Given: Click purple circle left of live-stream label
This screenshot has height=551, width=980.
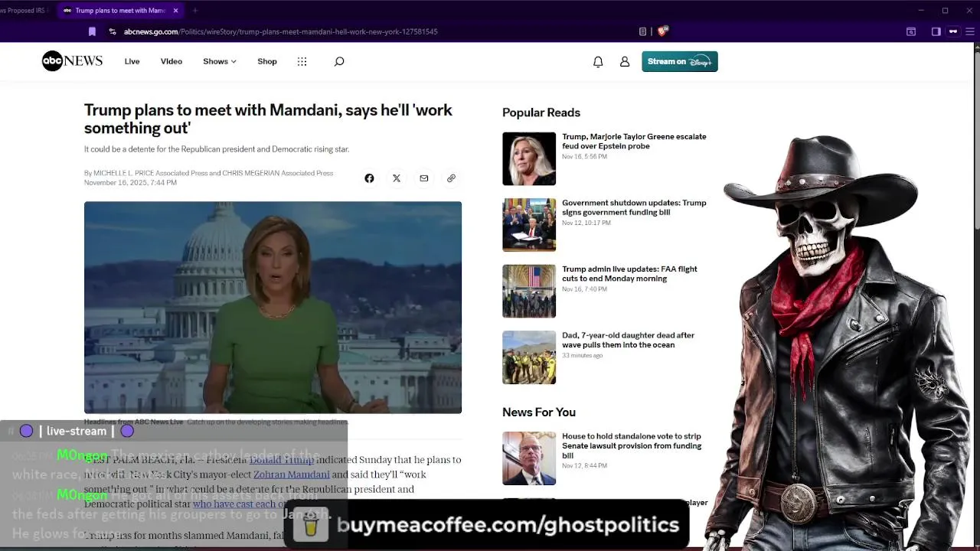Looking at the screenshot, I should (x=26, y=431).
